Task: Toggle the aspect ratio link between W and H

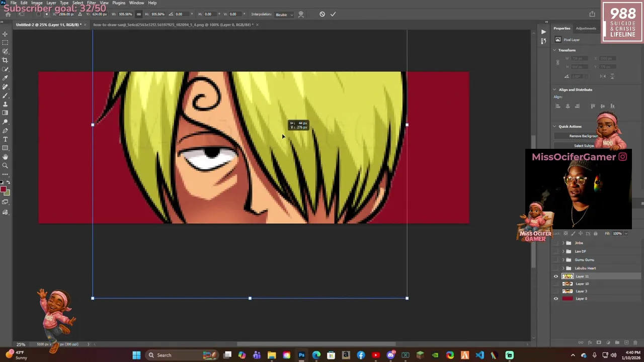Action: pyautogui.click(x=139, y=14)
